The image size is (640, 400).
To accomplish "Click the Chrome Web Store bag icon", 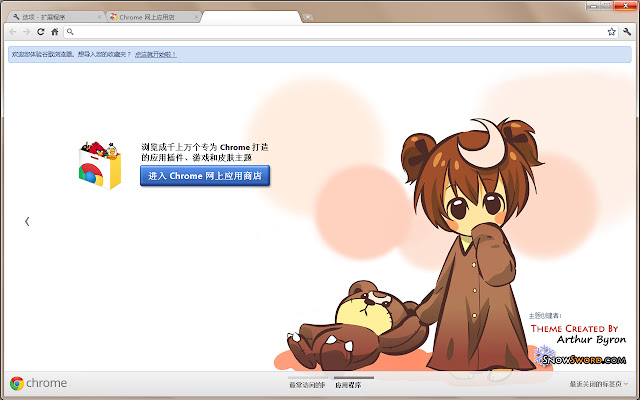I will tap(100, 165).
